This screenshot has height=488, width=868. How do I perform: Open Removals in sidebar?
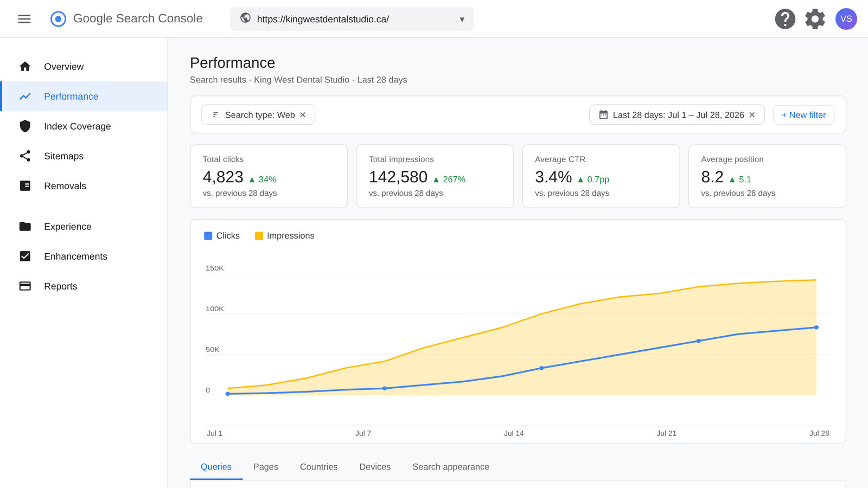tap(84, 186)
